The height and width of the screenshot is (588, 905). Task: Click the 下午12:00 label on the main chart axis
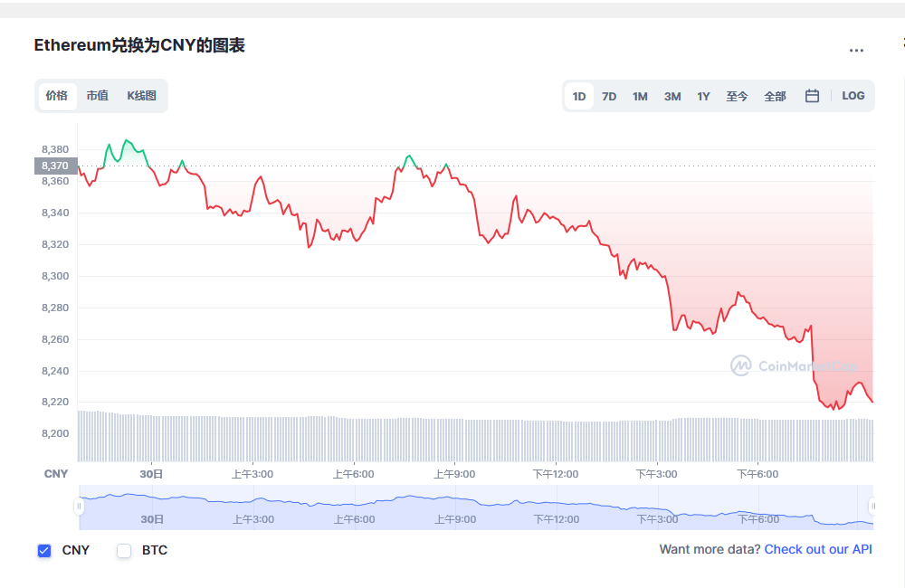click(556, 474)
